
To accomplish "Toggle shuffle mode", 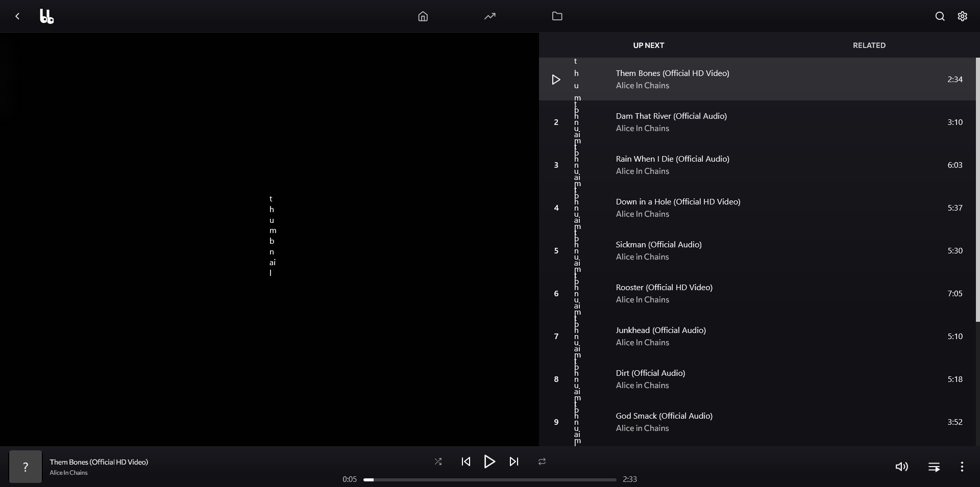I will 438,462.
